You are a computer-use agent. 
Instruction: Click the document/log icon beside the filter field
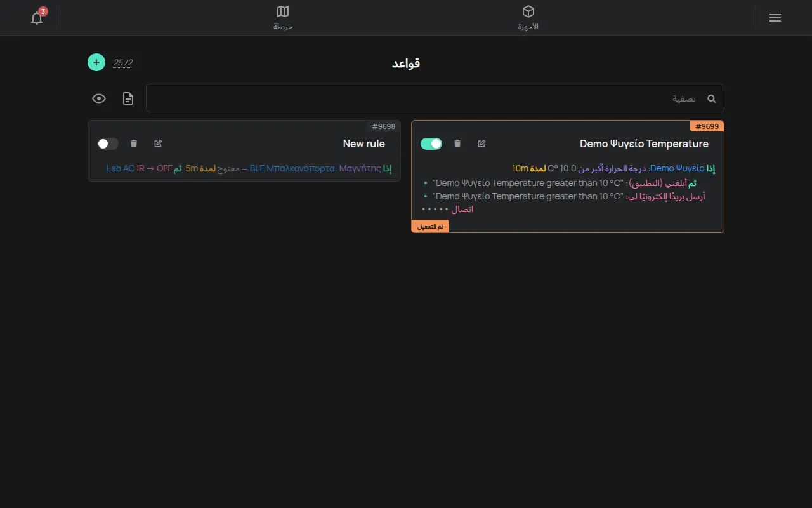[128, 98]
